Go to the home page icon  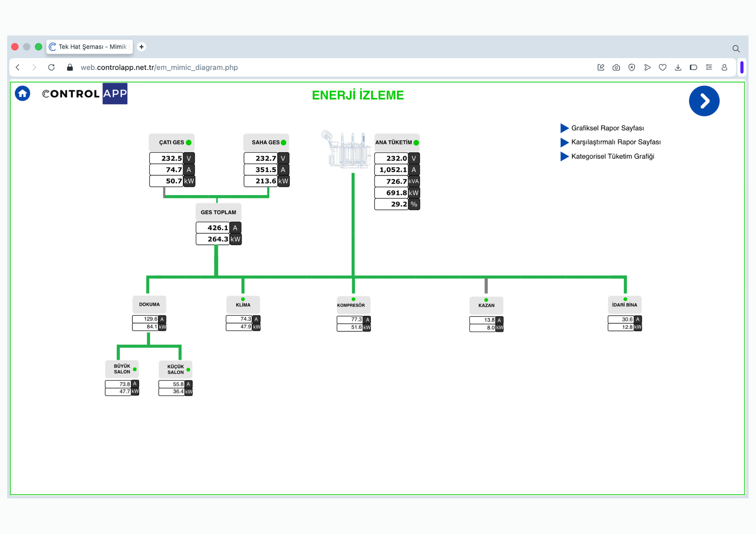(23, 93)
